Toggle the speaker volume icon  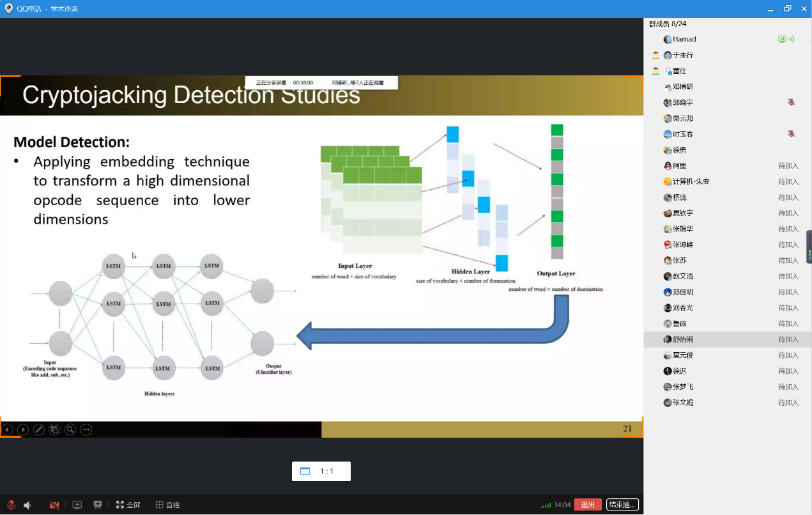[x=27, y=505]
